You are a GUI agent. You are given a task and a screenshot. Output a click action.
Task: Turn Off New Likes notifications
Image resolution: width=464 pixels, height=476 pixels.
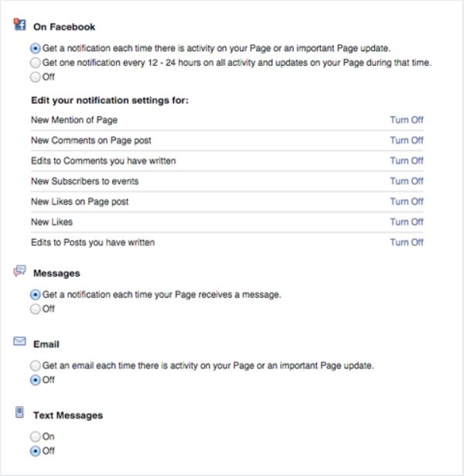point(406,222)
